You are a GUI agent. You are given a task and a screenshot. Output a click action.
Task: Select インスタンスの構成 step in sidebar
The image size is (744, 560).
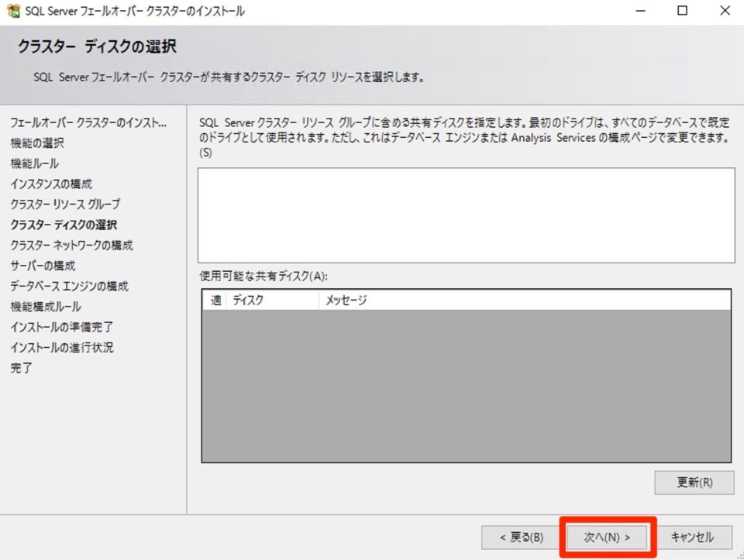point(51,184)
